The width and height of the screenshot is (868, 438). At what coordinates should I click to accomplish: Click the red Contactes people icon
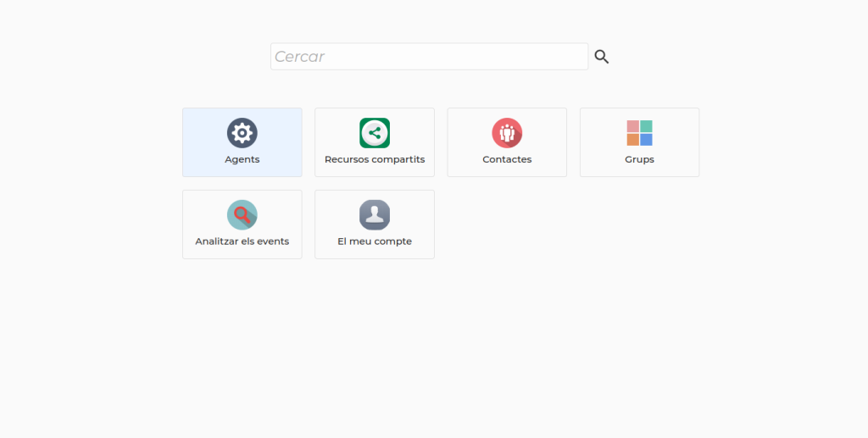click(507, 133)
